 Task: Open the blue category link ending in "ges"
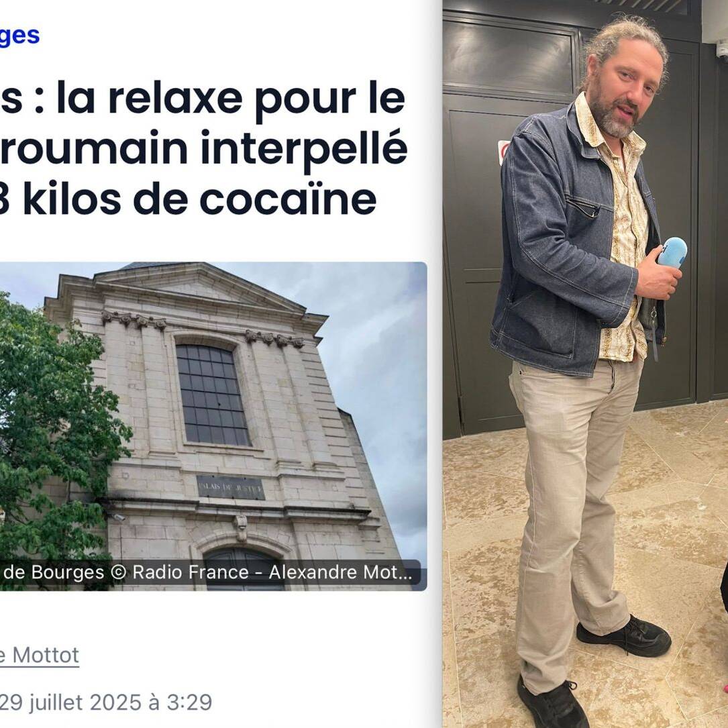(x=19, y=36)
